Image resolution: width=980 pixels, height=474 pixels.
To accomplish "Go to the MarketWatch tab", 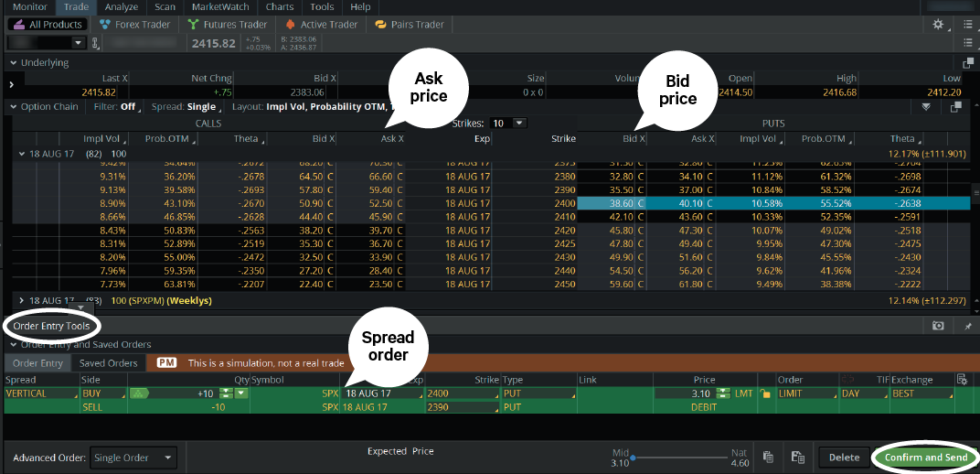I will click(220, 7).
